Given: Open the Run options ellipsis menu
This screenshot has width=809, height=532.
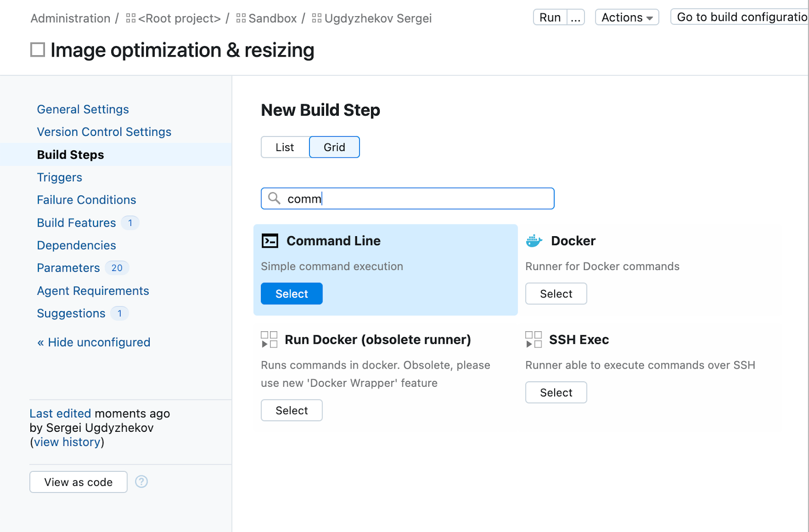Looking at the screenshot, I should (x=575, y=18).
